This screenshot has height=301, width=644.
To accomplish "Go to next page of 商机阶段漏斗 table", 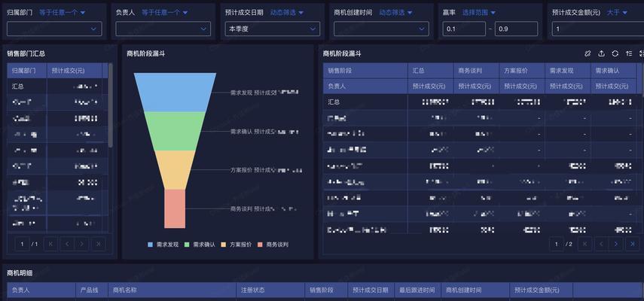I will [x=616, y=244].
